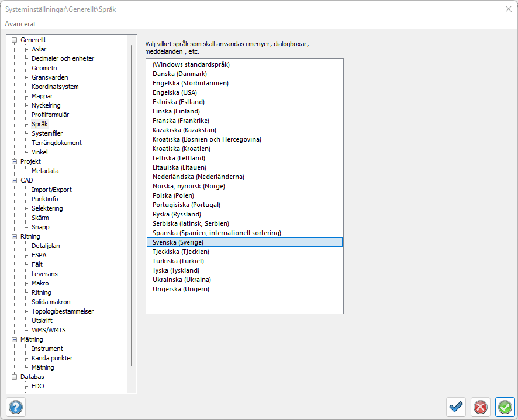Close the system settings dialog window
The width and height of the screenshot is (518, 420).
(507, 9)
